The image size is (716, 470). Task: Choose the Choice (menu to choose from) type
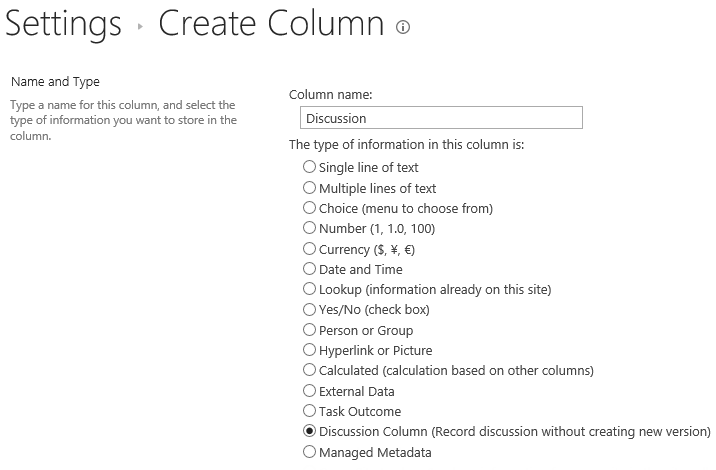click(x=310, y=208)
